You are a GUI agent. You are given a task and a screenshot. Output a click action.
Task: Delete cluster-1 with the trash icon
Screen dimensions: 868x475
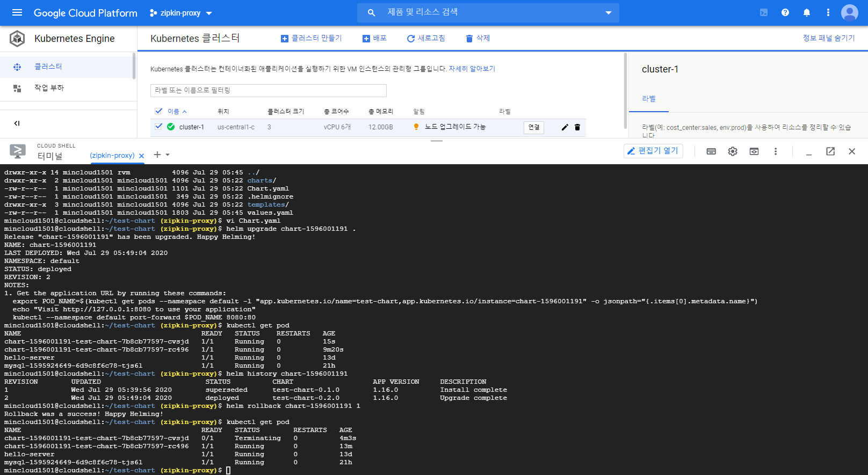pos(577,127)
